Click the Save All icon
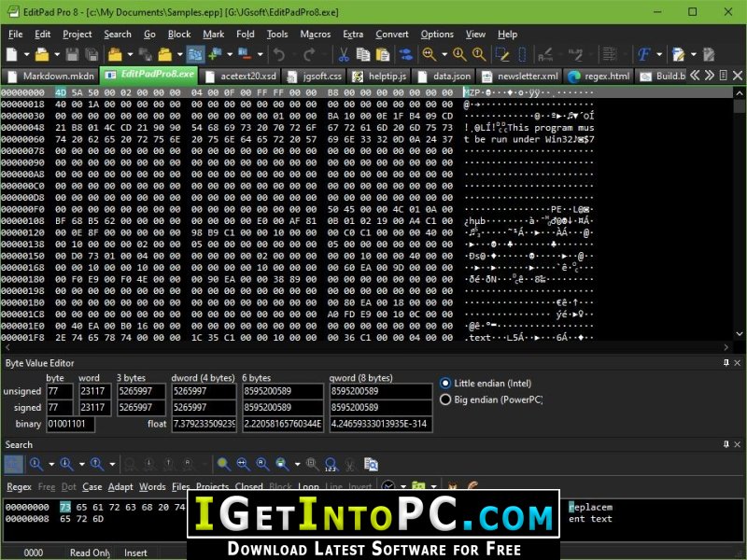Image resolution: width=747 pixels, height=560 pixels. point(92,54)
